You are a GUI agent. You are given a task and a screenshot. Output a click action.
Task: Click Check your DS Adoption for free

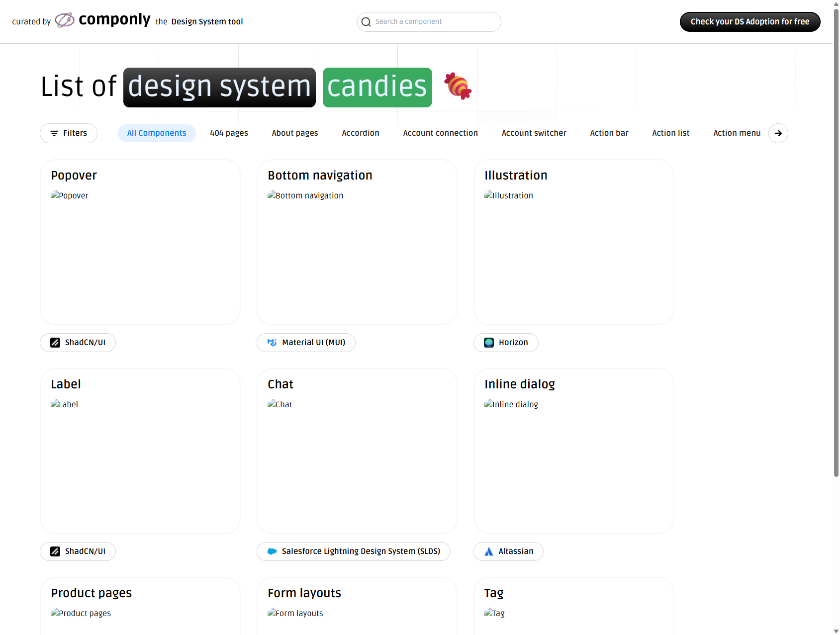click(749, 22)
